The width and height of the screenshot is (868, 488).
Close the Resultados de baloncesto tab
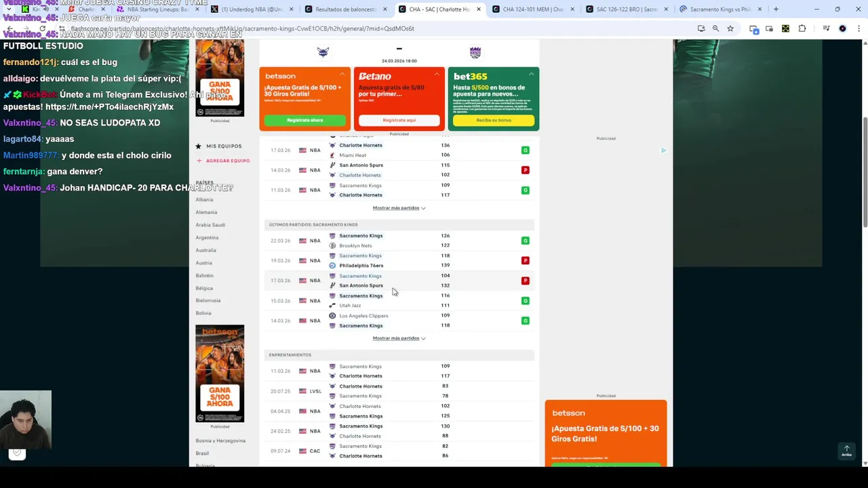[385, 9]
